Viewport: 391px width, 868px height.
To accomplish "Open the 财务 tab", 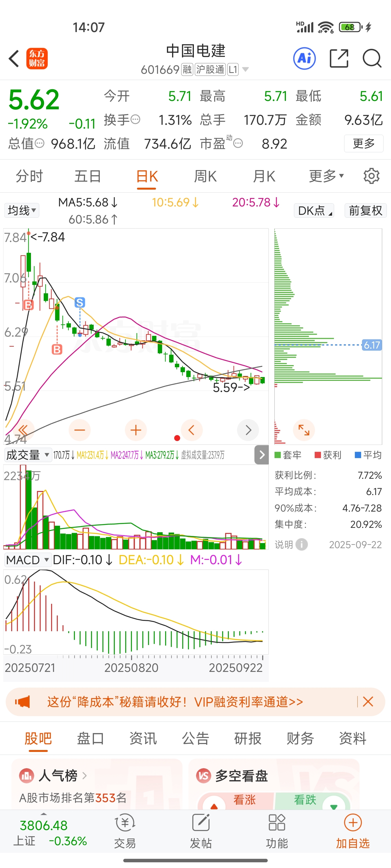I will tap(300, 738).
